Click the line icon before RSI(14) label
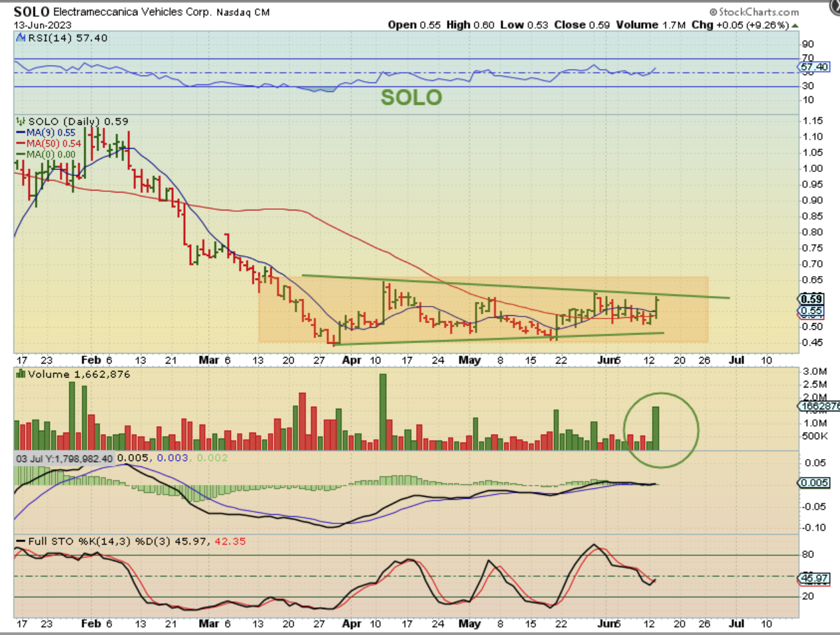The height and width of the screenshot is (635, 840). click(x=21, y=38)
